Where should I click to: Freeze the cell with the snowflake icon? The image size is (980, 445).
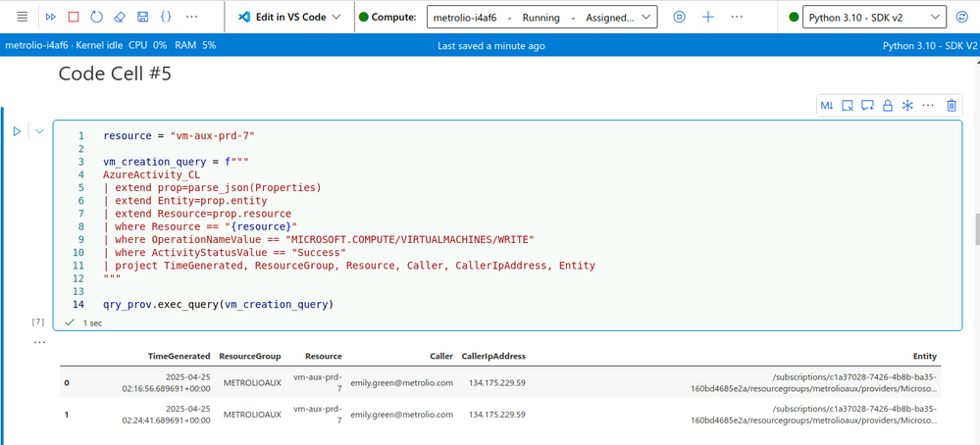[906, 106]
